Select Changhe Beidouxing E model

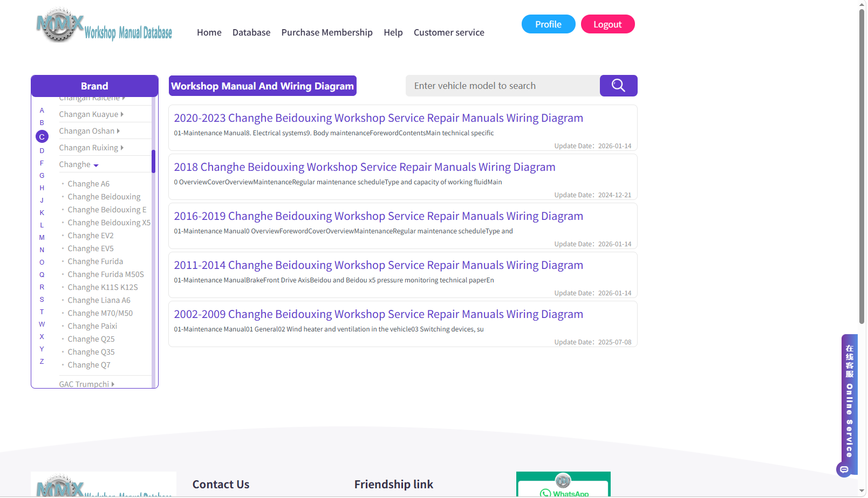coord(107,210)
